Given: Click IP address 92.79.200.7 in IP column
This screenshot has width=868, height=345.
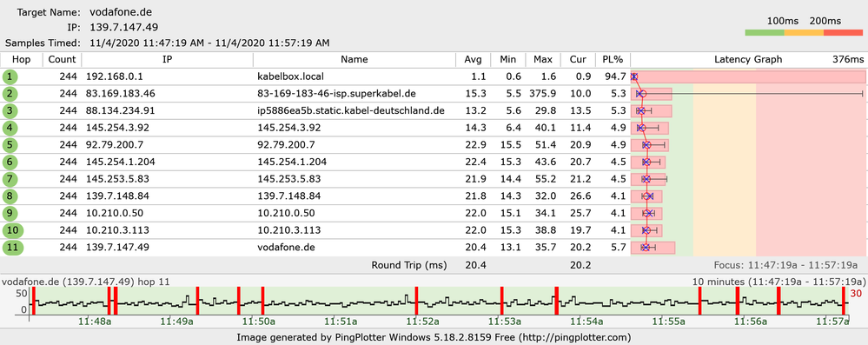Looking at the screenshot, I should click(114, 145).
